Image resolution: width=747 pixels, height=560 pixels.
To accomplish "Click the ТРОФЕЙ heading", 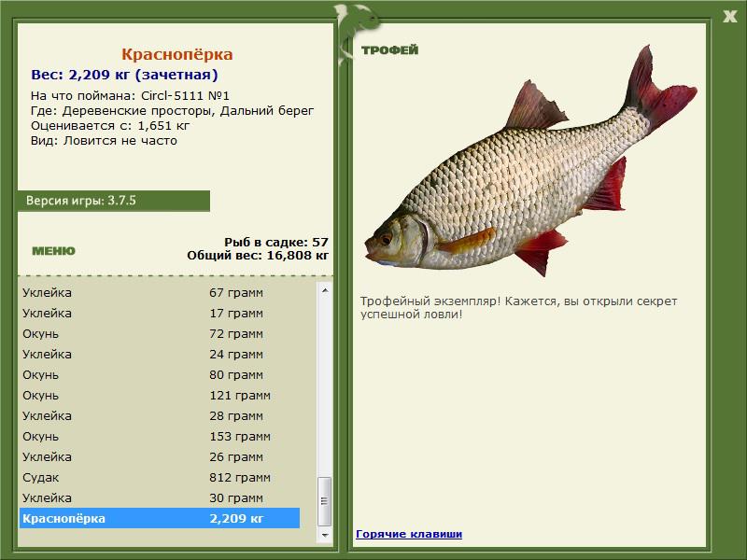I will (389, 50).
